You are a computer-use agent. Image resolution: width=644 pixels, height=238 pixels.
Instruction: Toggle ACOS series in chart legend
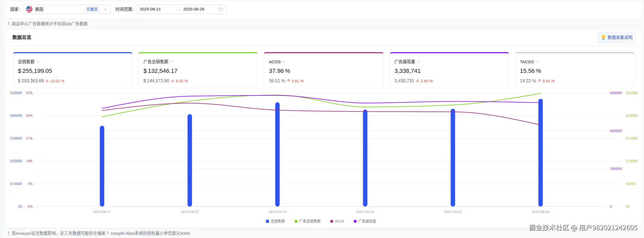(x=337, y=221)
